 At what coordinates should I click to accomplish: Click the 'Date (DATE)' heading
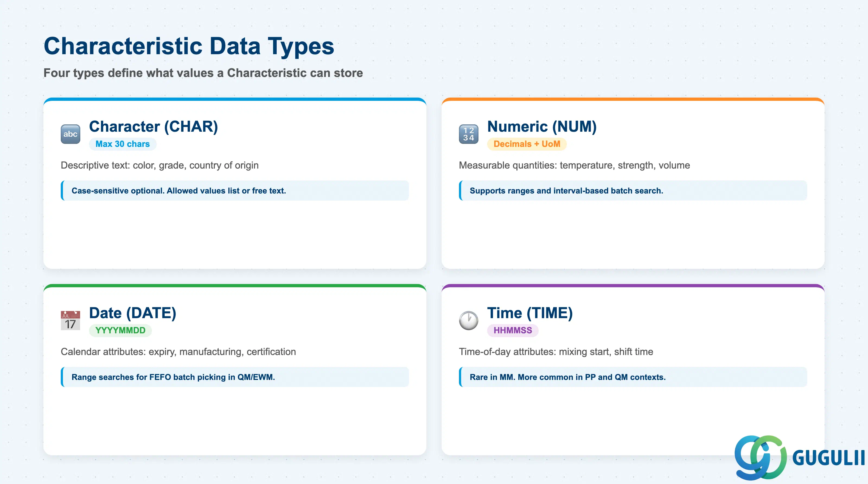[x=133, y=313]
